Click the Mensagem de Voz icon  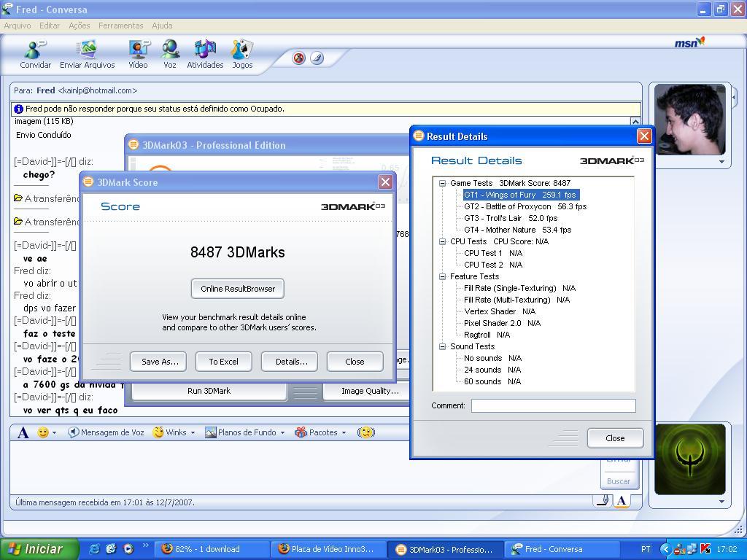pos(73,432)
